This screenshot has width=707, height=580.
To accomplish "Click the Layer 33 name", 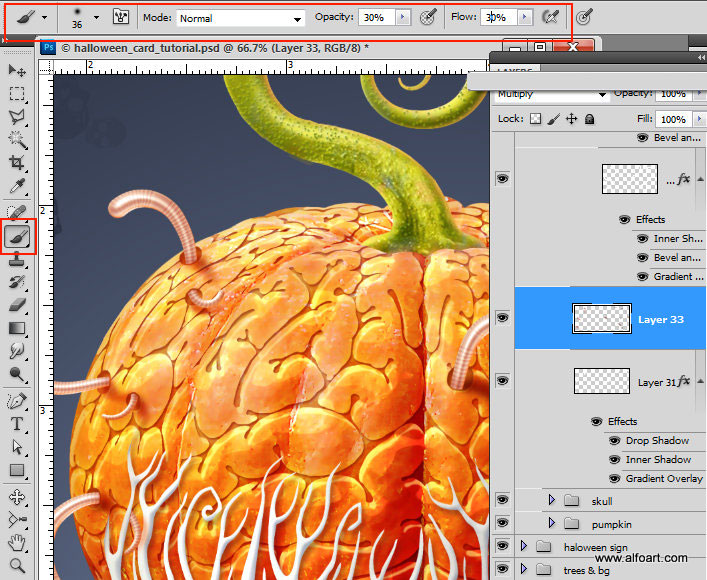I will point(661,319).
